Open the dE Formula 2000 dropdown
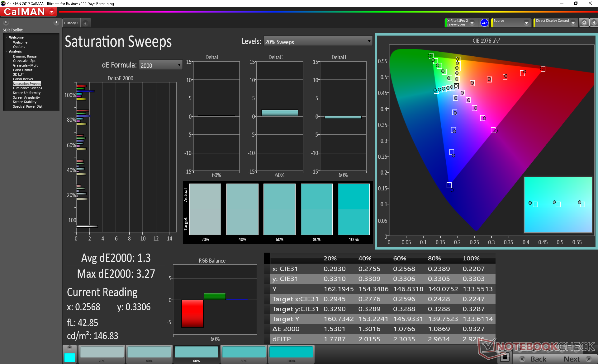Viewport: 598px width, 364px height. coord(160,65)
